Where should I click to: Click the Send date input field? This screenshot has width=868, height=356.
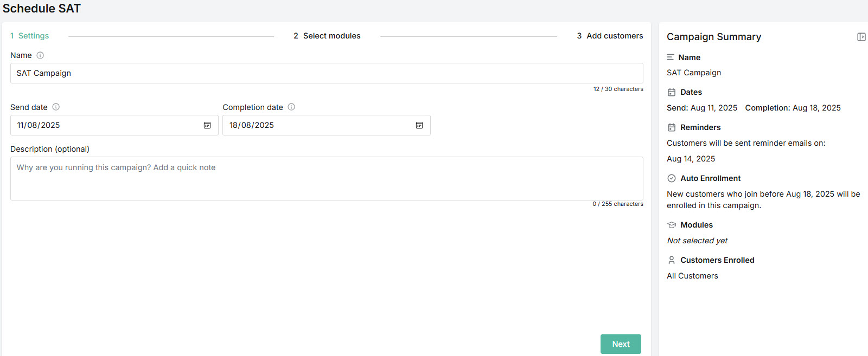coord(106,125)
